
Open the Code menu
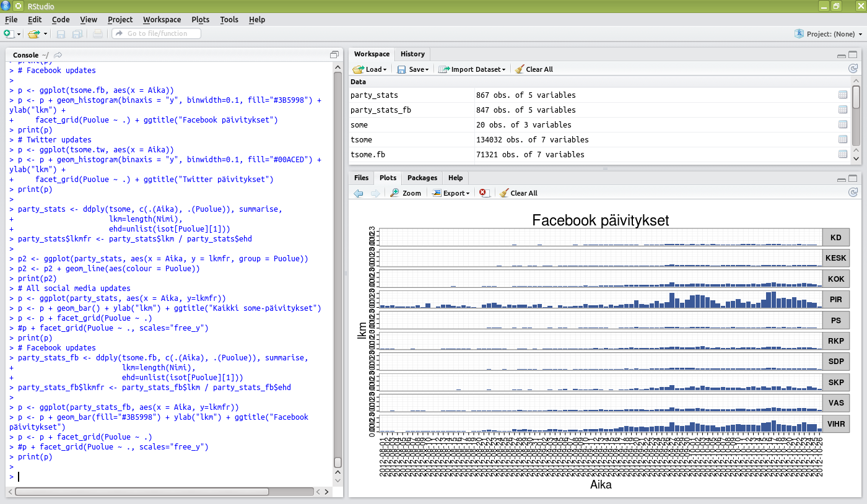tap(61, 19)
